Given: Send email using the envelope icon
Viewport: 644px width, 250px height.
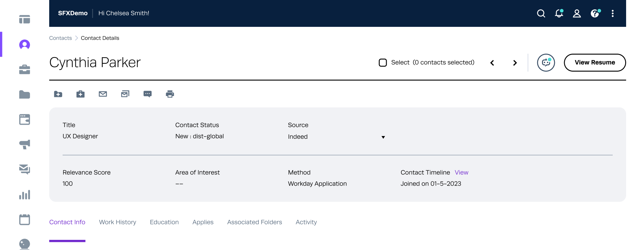Looking at the screenshot, I should click(103, 94).
